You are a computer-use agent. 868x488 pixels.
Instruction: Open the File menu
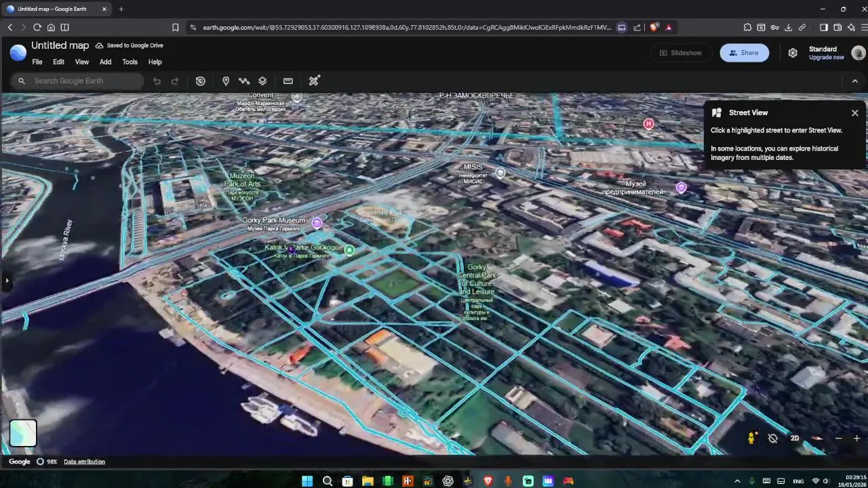tap(37, 62)
